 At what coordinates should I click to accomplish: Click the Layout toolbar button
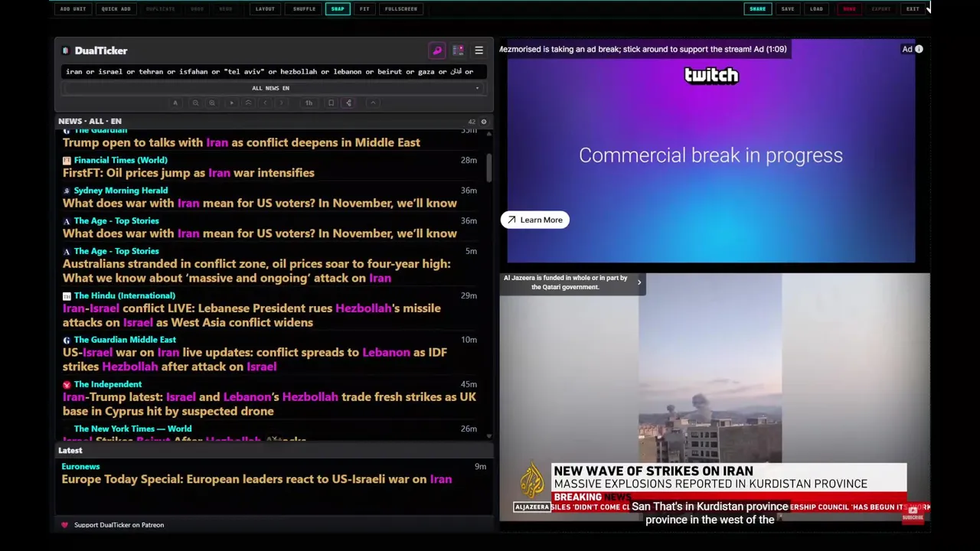click(x=265, y=9)
